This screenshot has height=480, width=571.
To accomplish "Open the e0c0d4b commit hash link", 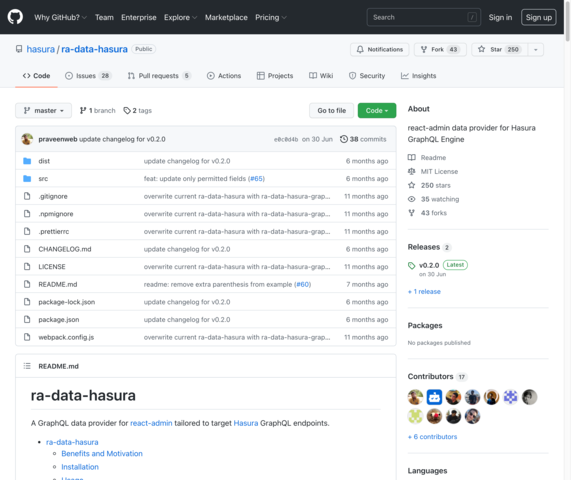I will 286,139.
